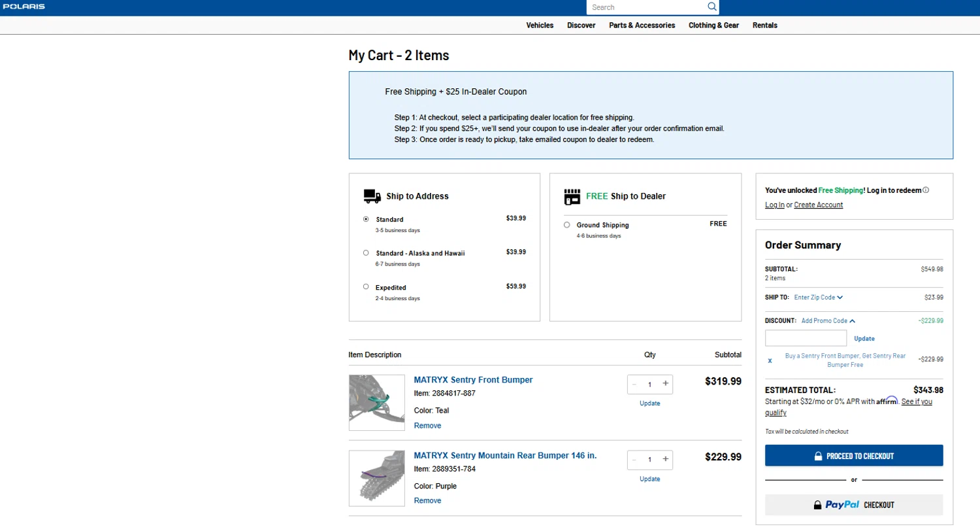Click Proceed to Checkout button
The height and width of the screenshot is (529, 980).
click(854, 456)
